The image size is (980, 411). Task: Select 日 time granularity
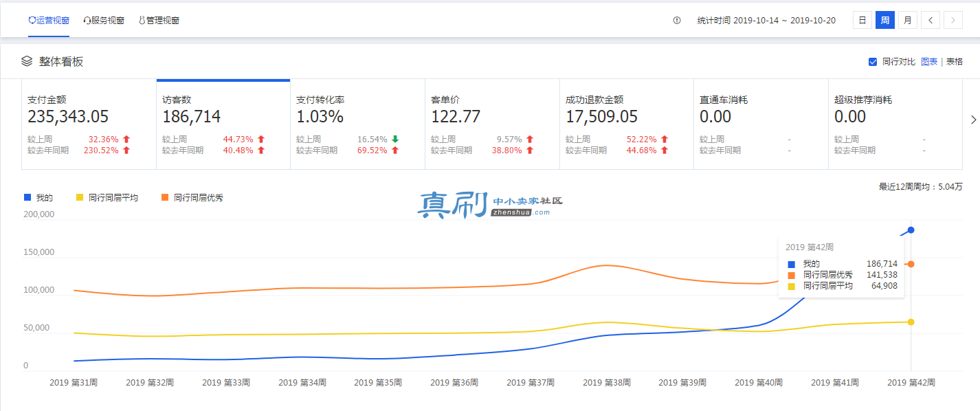click(x=862, y=21)
